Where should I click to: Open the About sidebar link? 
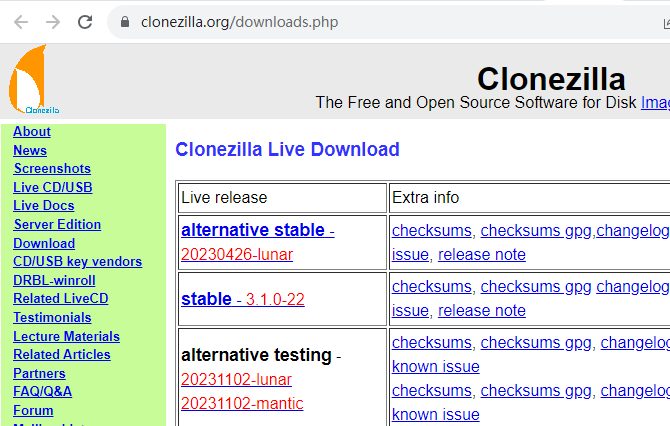point(32,132)
